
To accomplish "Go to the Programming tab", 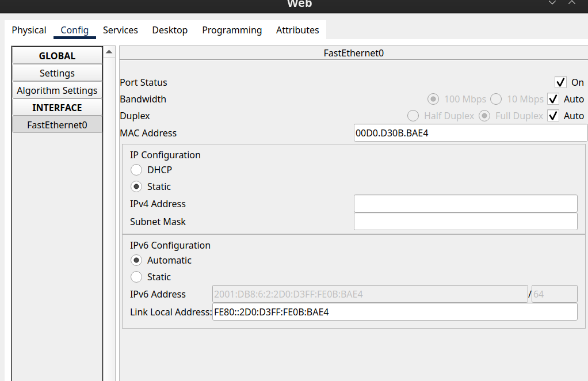I will pyautogui.click(x=232, y=30).
